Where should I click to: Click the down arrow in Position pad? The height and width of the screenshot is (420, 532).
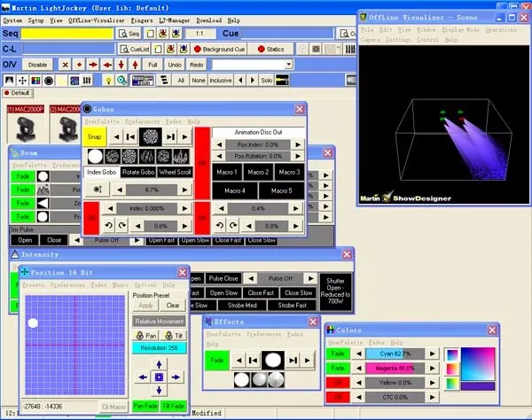(x=159, y=390)
